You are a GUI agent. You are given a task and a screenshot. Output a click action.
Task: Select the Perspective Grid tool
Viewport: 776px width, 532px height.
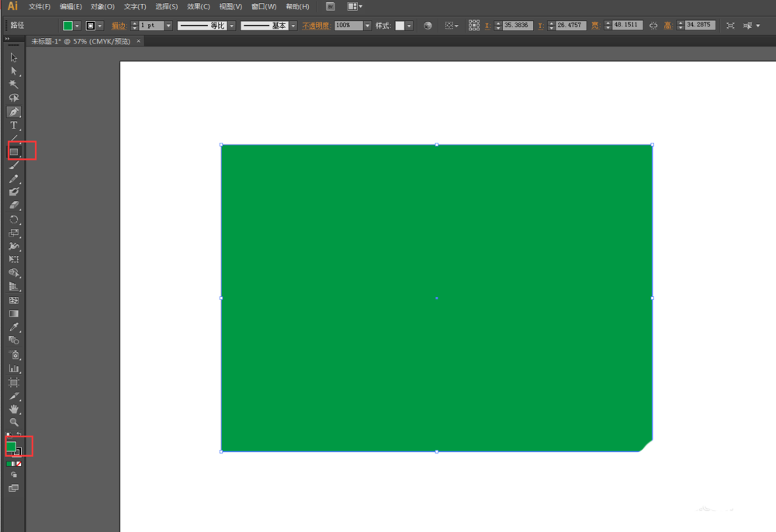pyautogui.click(x=13, y=286)
